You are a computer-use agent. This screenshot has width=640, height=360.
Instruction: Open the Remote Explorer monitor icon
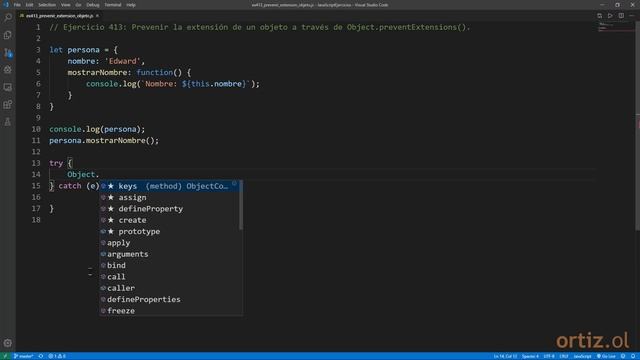tap(8, 87)
